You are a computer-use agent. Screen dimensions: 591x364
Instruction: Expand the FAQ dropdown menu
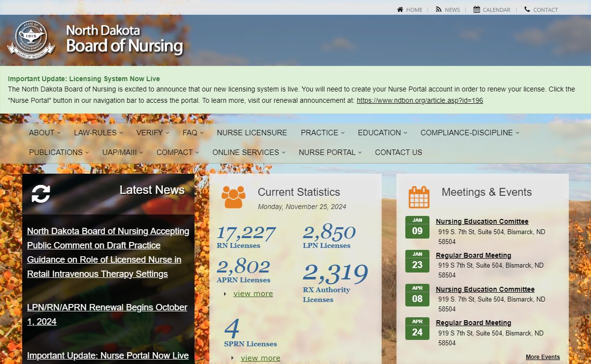pyautogui.click(x=193, y=133)
